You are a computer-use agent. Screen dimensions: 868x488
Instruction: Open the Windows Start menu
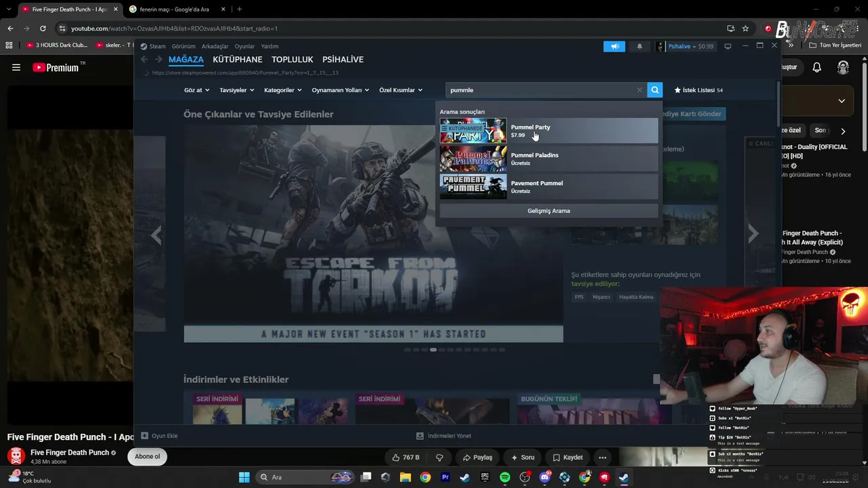point(244,477)
